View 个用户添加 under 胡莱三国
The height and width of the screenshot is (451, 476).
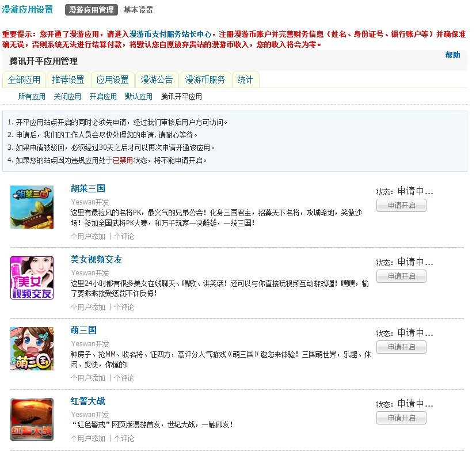pos(88,236)
